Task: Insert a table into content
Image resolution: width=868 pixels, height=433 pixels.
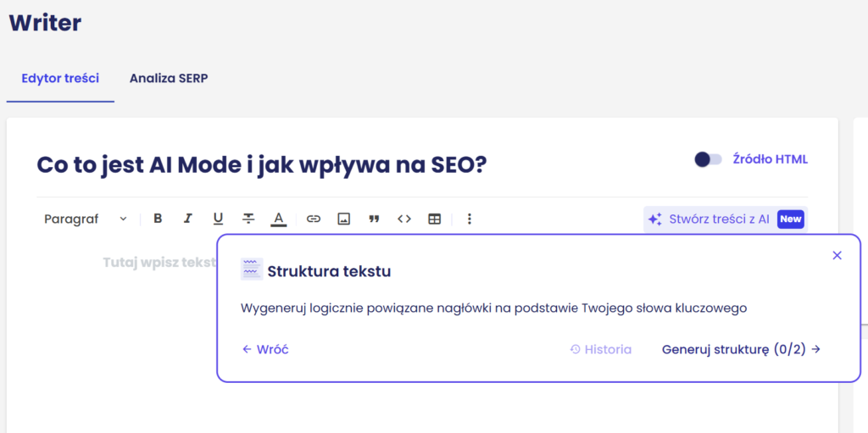Action: tap(435, 219)
